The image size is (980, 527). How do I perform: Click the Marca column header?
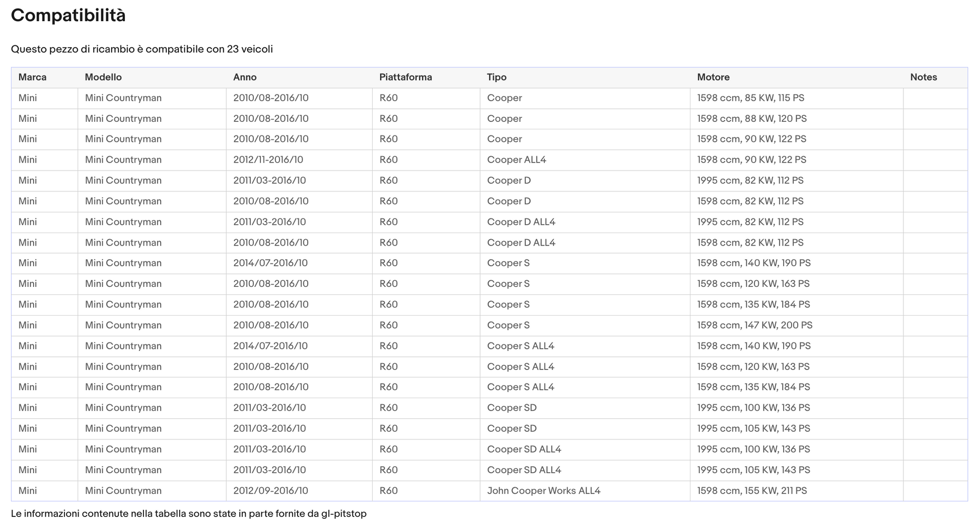tap(32, 78)
